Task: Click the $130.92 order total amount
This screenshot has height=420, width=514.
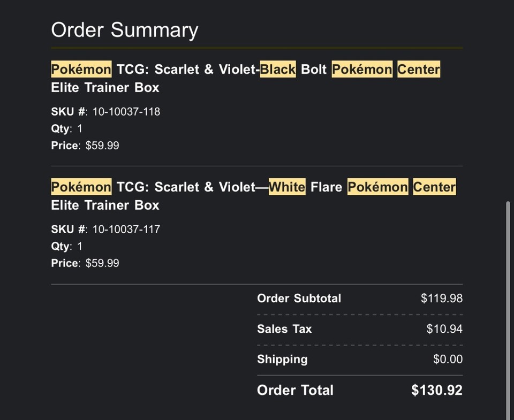Action: pyautogui.click(x=436, y=391)
